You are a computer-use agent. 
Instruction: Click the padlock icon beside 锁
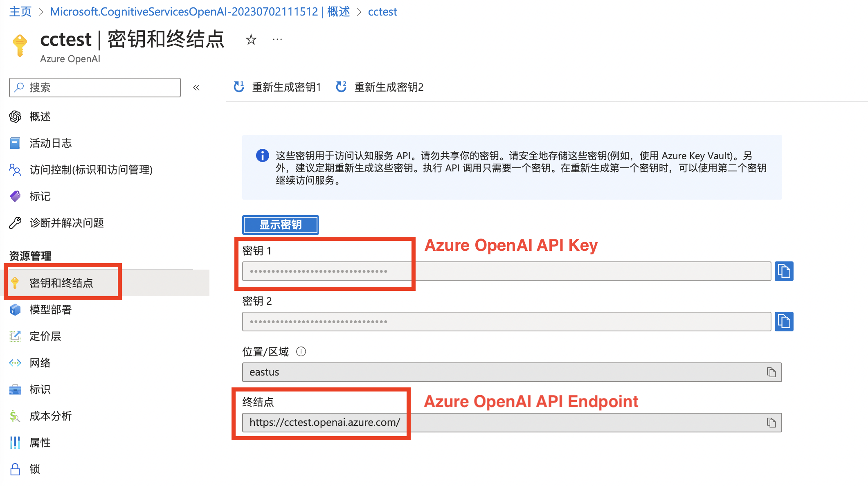tap(15, 469)
